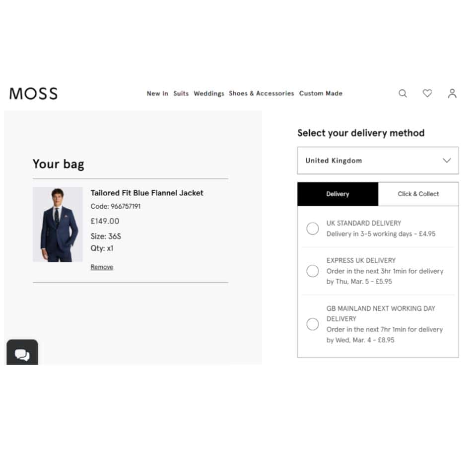Select the Delivery tab

coord(338,194)
